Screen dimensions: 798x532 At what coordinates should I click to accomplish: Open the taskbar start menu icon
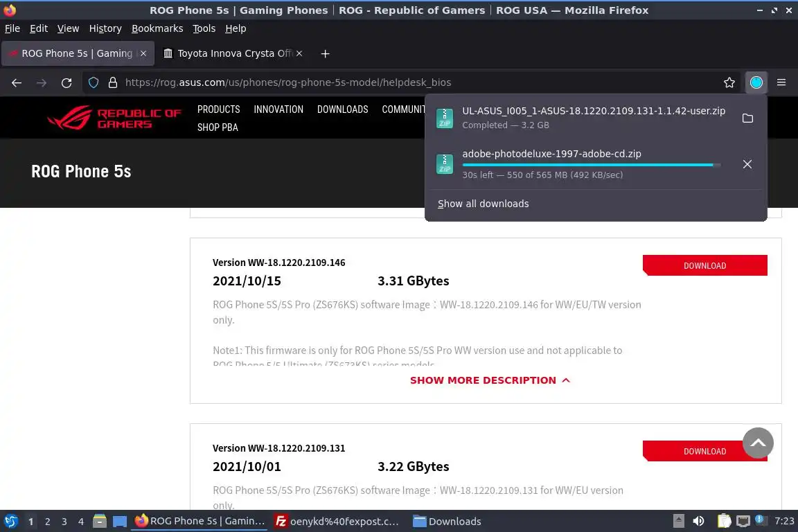tap(10, 522)
